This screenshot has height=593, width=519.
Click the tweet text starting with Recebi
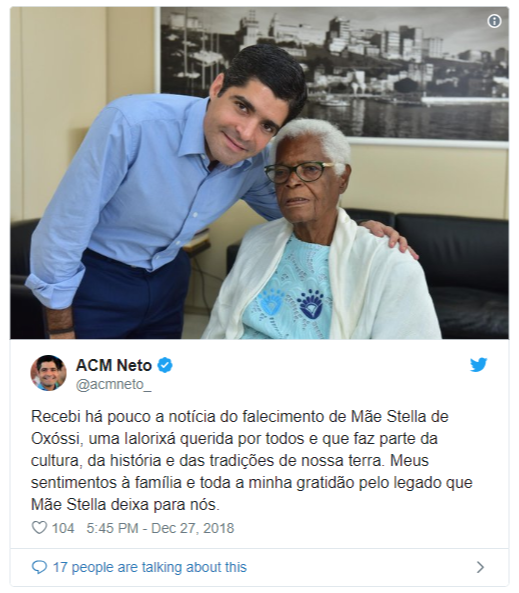tap(252, 461)
